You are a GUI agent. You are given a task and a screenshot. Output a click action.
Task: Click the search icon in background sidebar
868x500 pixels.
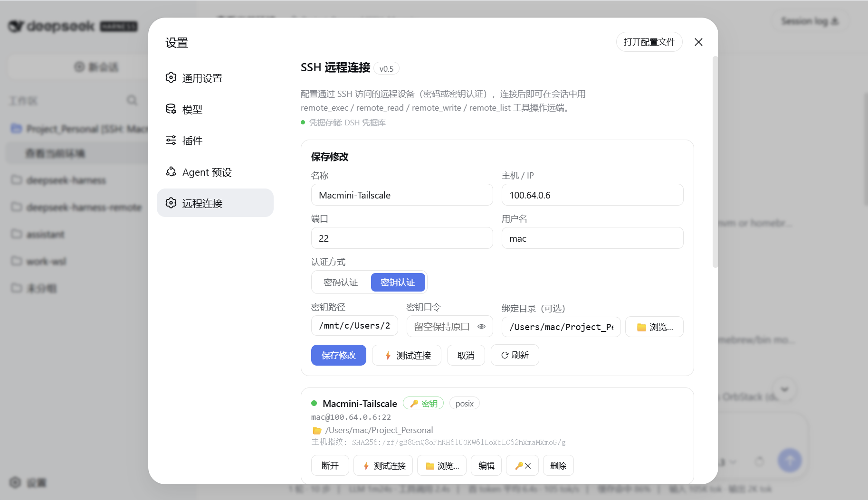(132, 100)
